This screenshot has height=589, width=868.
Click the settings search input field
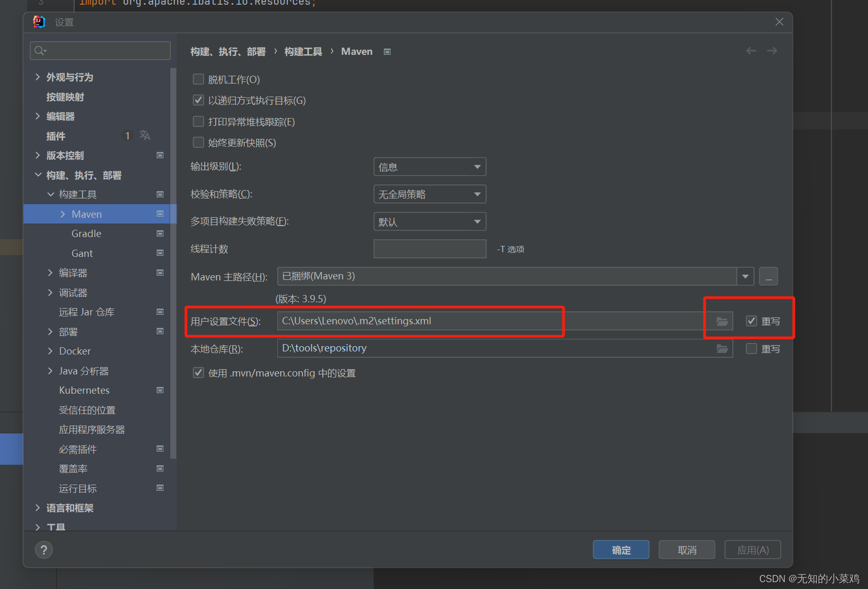click(x=100, y=51)
